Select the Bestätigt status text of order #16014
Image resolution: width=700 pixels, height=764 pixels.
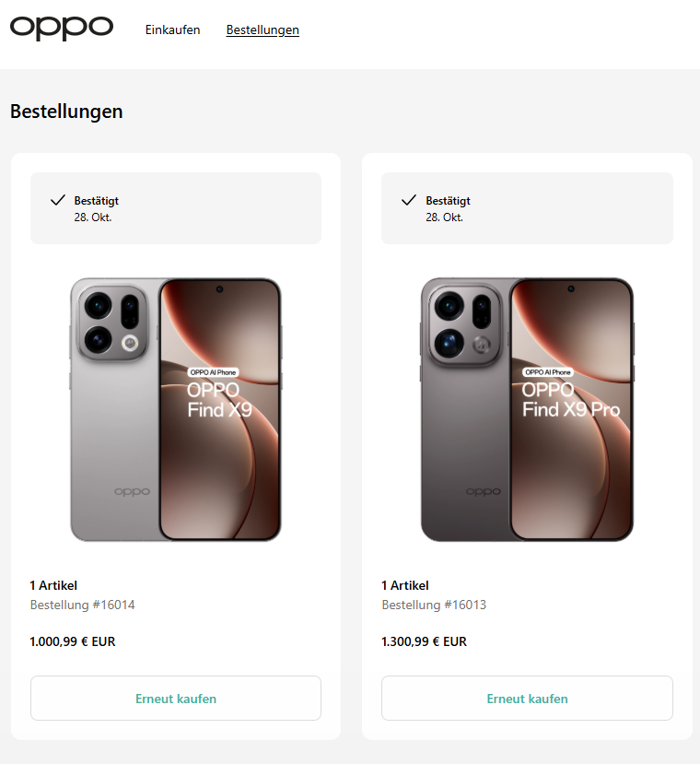pyautogui.click(x=97, y=200)
